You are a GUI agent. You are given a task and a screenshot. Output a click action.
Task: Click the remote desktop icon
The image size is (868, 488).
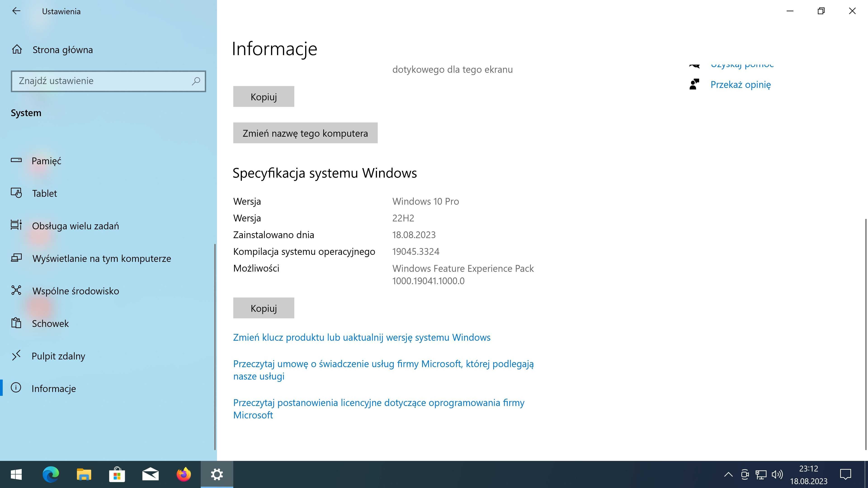pyautogui.click(x=16, y=355)
